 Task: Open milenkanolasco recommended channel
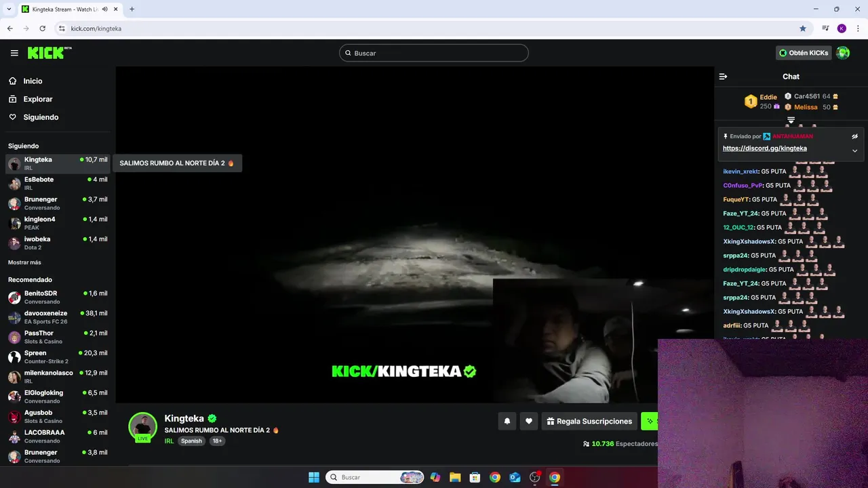(58, 377)
